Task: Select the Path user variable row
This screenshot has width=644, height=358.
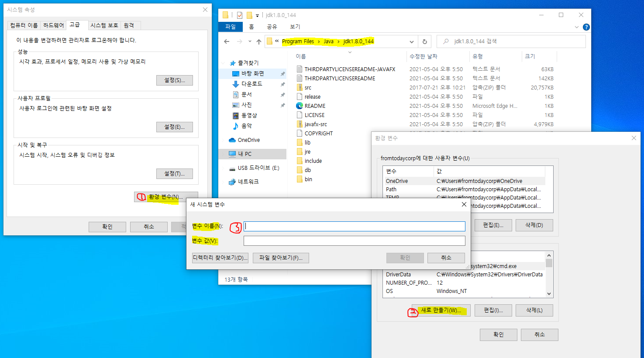Action: pyautogui.click(x=464, y=189)
